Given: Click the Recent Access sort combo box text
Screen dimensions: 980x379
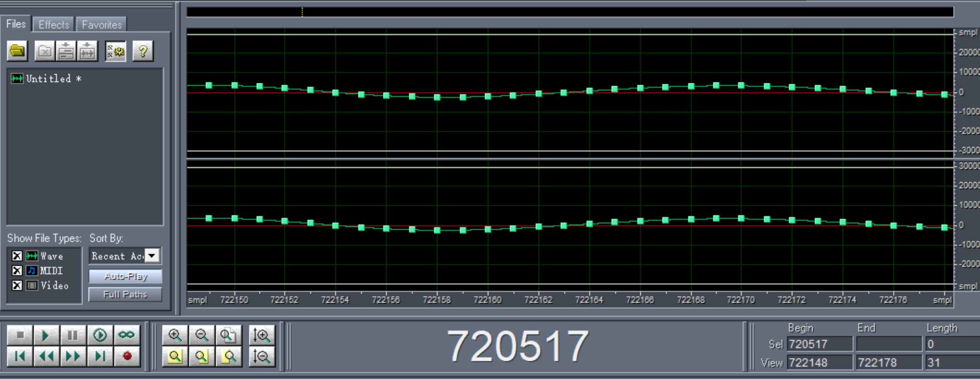Looking at the screenshot, I should pyautogui.click(x=117, y=256).
